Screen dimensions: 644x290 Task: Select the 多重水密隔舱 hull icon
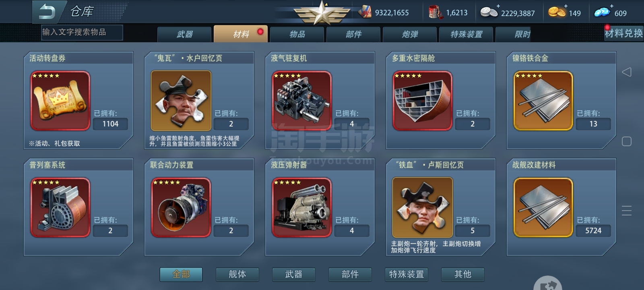coord(423,101)
